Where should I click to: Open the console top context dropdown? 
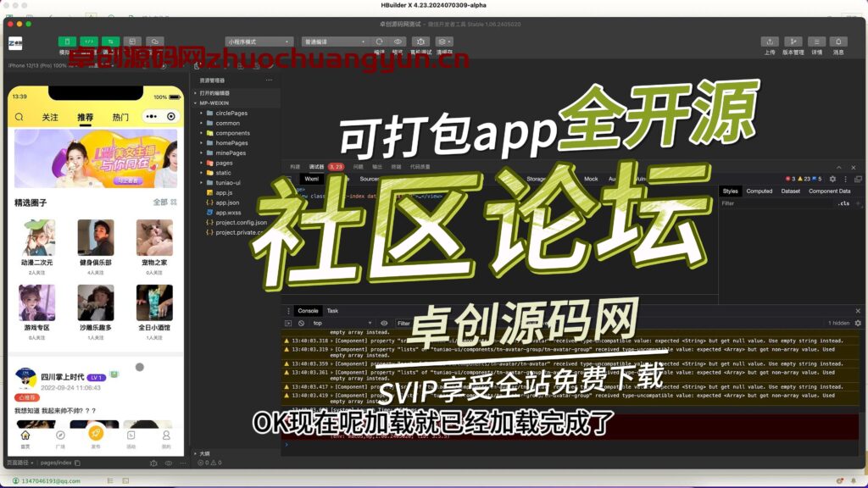(342, 323)
